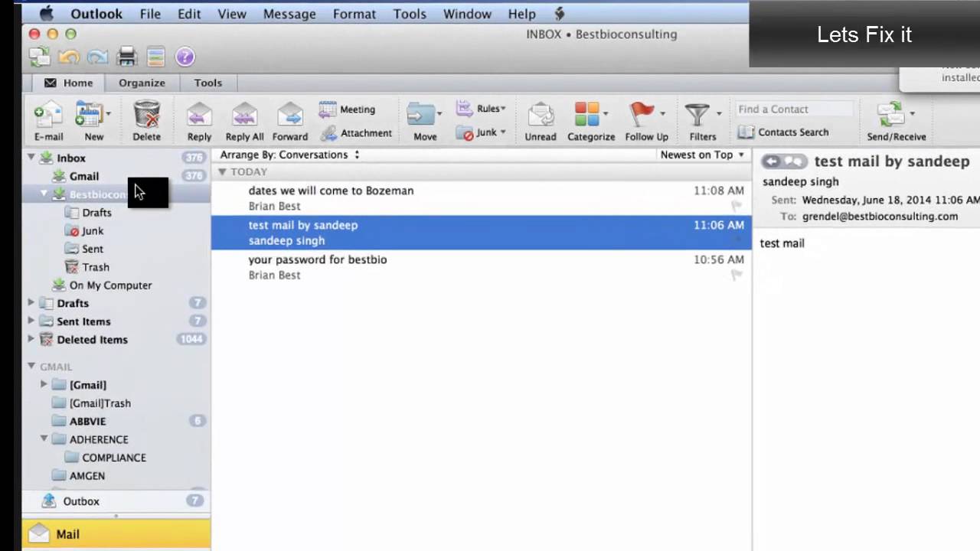Select the [Gmail]Trash folder

click(100, 403)
